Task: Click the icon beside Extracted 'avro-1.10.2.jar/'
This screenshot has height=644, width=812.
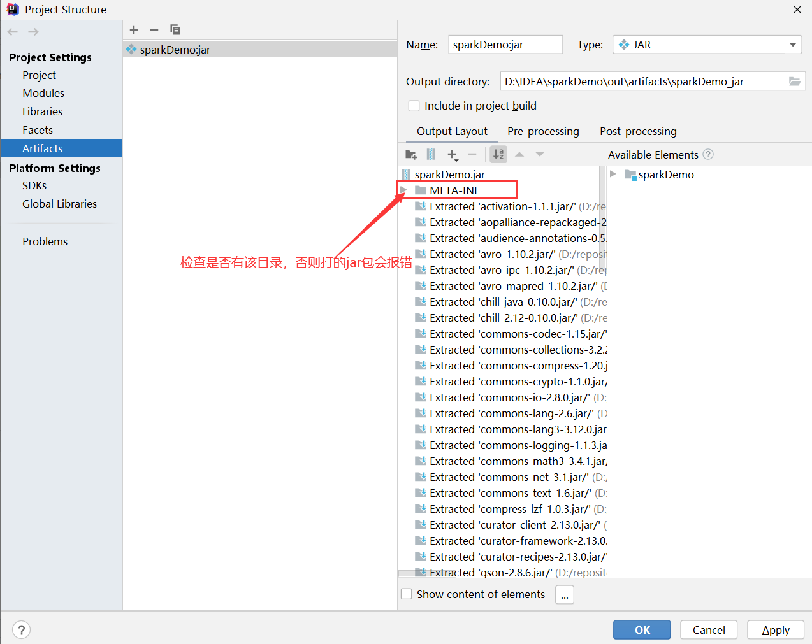Action: pos(421,254)
